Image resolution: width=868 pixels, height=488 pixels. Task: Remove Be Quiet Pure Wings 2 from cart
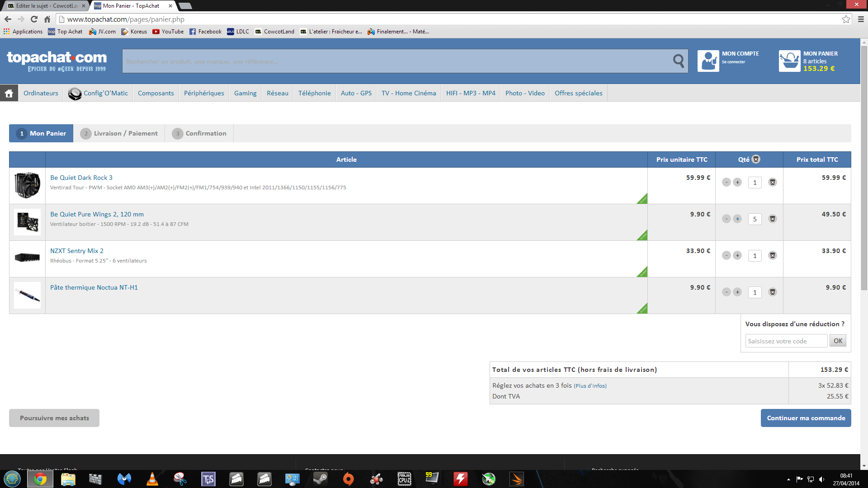point(773,219)
